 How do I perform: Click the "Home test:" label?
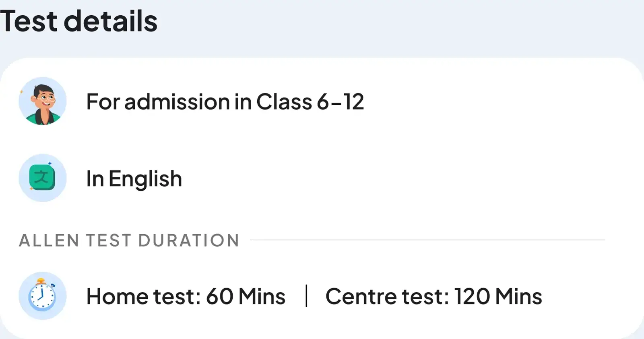[x=143, y=297]
